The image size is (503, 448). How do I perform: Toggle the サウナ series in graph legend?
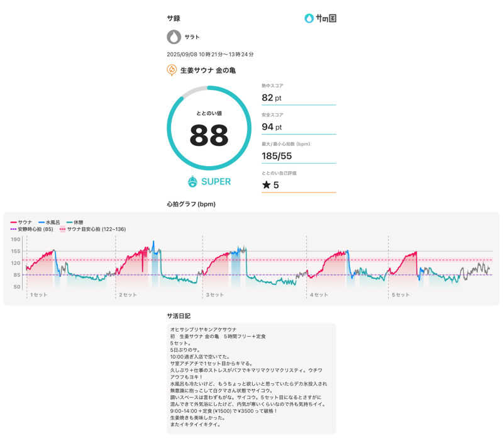[22, 222]
